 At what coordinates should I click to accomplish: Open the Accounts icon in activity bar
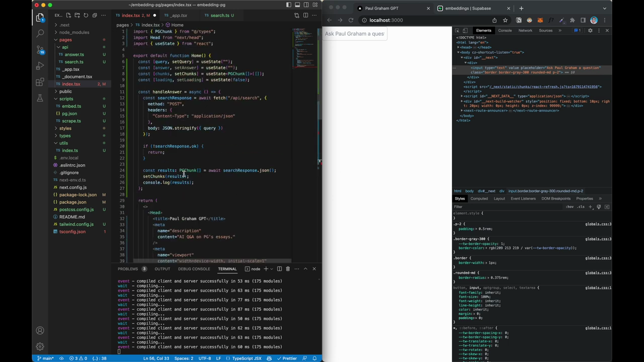pyautogui.click(x=40, y=330)
